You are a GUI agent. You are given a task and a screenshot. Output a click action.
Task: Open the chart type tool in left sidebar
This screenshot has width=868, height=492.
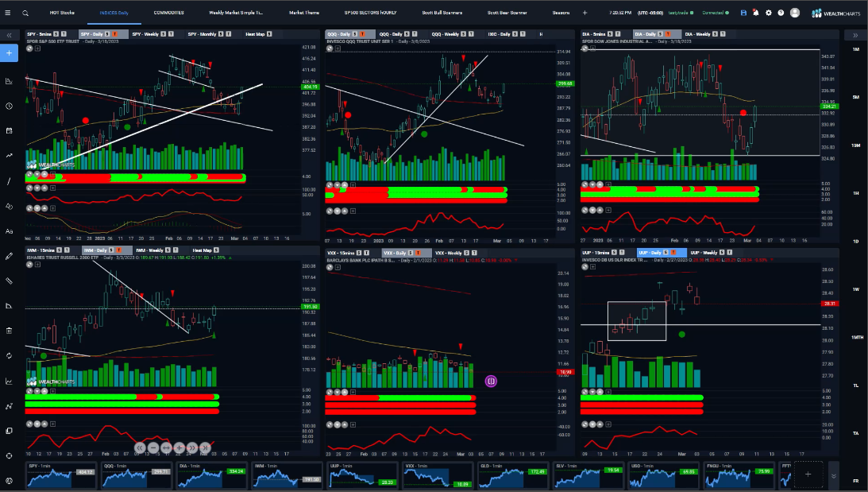point(9,81)
